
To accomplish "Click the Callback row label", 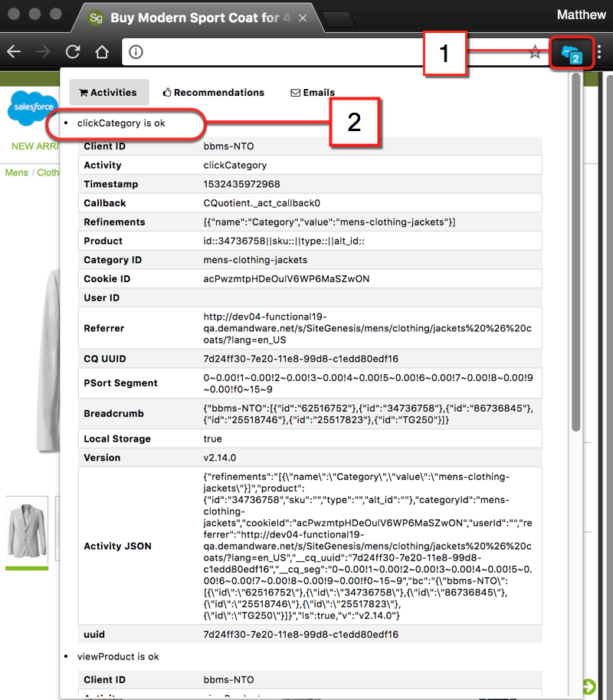I will (x=105, y=203).
